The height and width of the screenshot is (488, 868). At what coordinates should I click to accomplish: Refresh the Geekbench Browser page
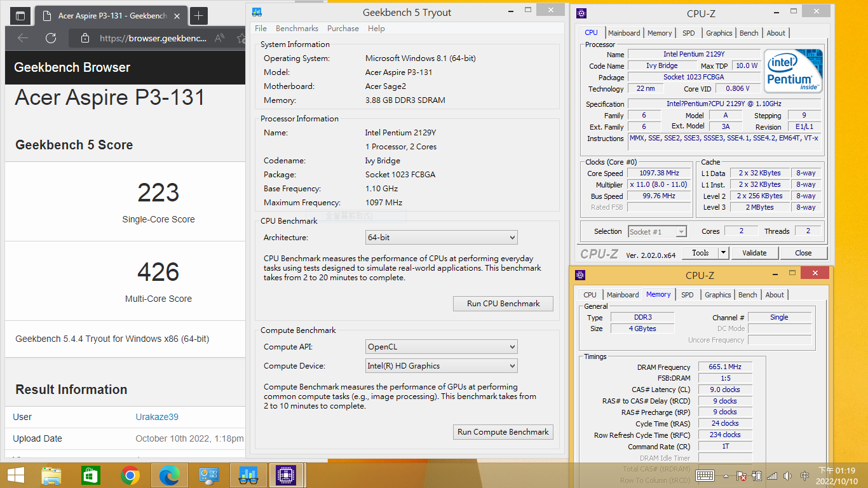51,38
